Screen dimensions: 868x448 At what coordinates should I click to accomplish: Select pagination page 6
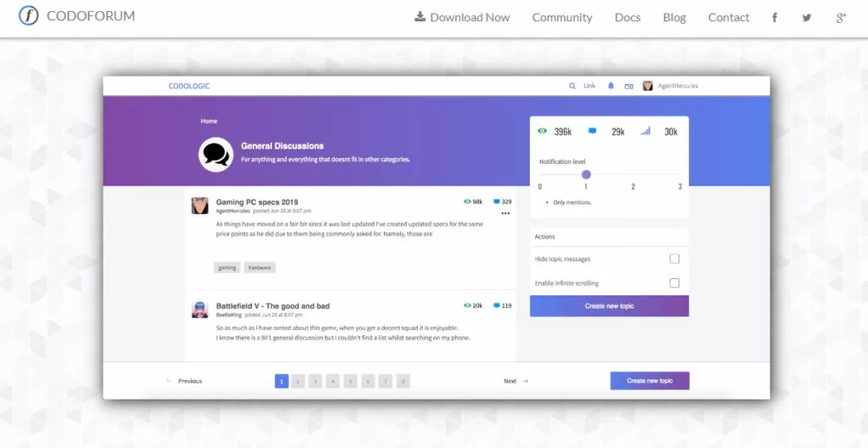click(x=368, y=382)
